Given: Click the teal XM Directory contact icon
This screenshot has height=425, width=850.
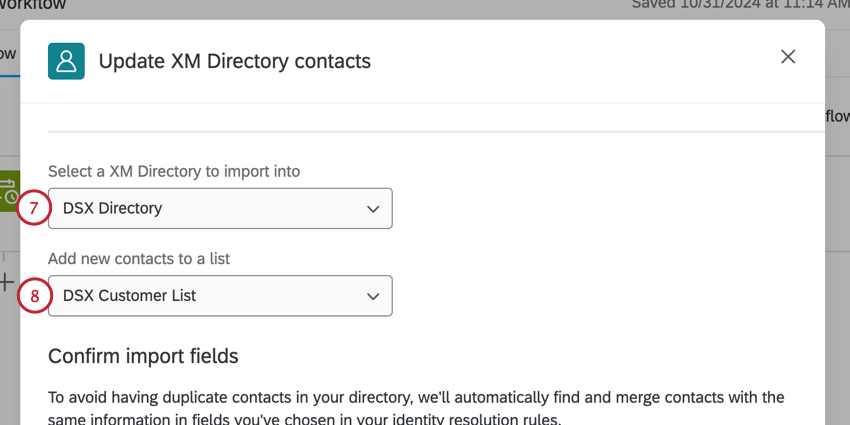Looking at the screenshot, I should (66, 61).
